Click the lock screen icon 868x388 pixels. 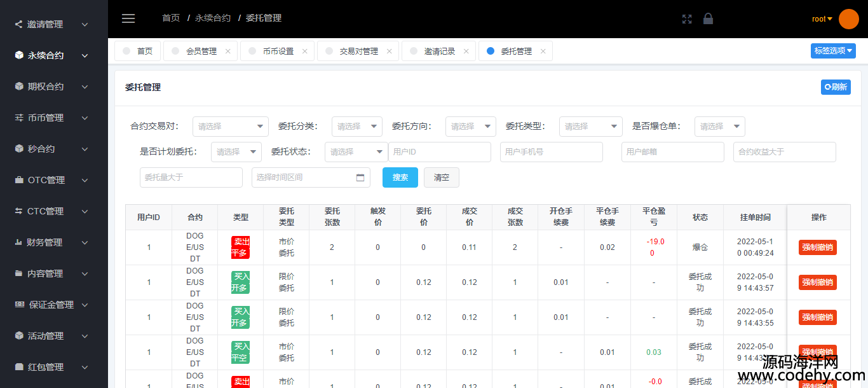[x=708, y=18]
